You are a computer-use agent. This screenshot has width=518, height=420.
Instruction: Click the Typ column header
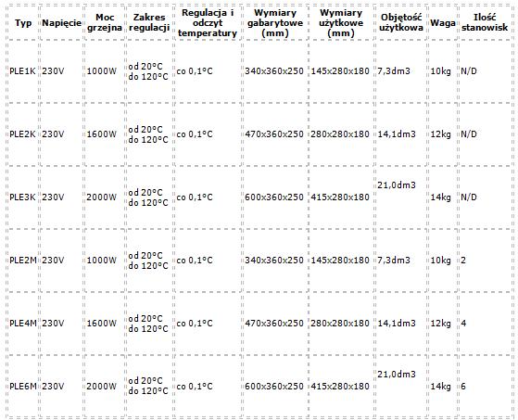[23, 23]
